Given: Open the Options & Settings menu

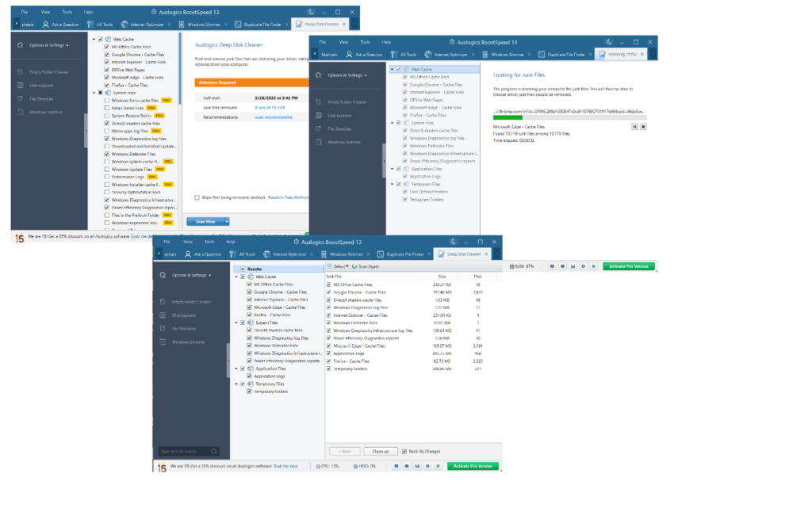Looking at the screenshot, I should (190, 275).
